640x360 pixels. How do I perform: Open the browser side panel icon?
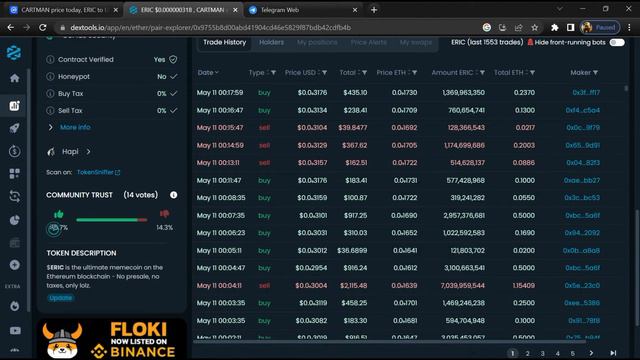click(x=571, y=27)
